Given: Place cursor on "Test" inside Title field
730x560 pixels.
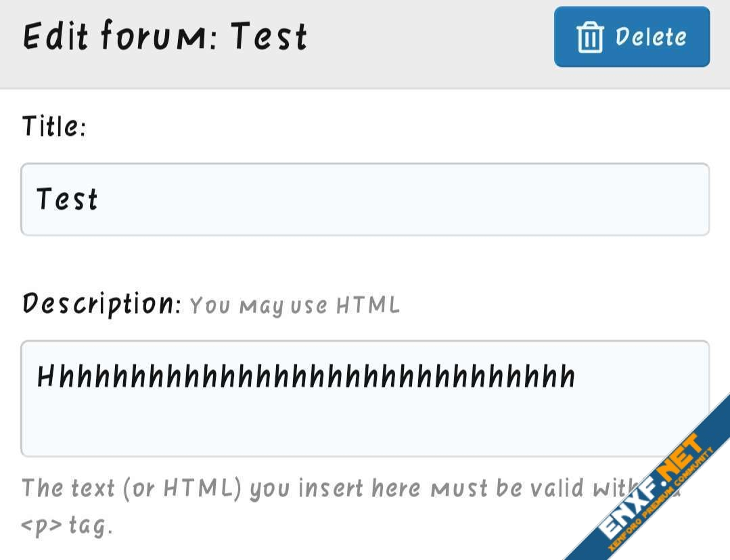Looking at the screenshot, I should (67, 200).
